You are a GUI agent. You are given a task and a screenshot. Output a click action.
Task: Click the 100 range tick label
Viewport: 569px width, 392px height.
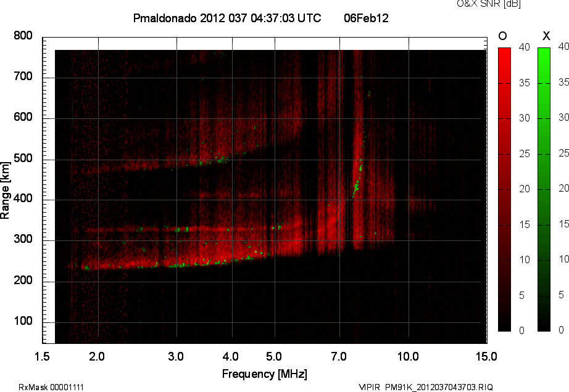(23, 321)
